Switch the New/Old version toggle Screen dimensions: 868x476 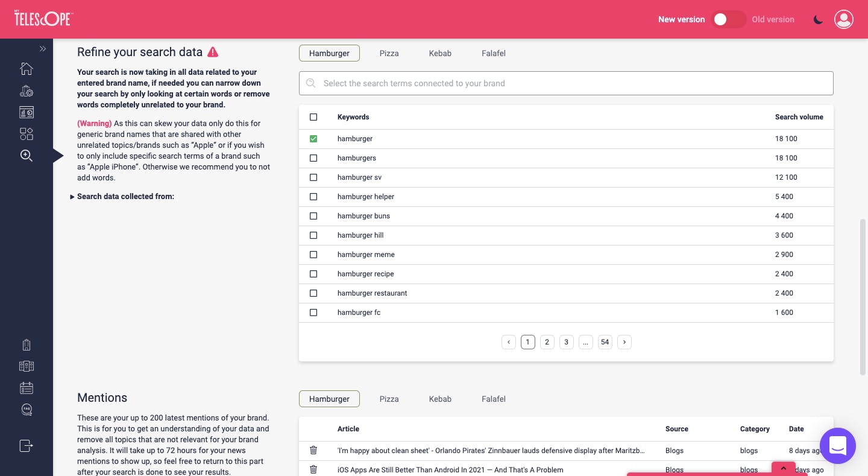pyautogui.click(x=729, y=19)
